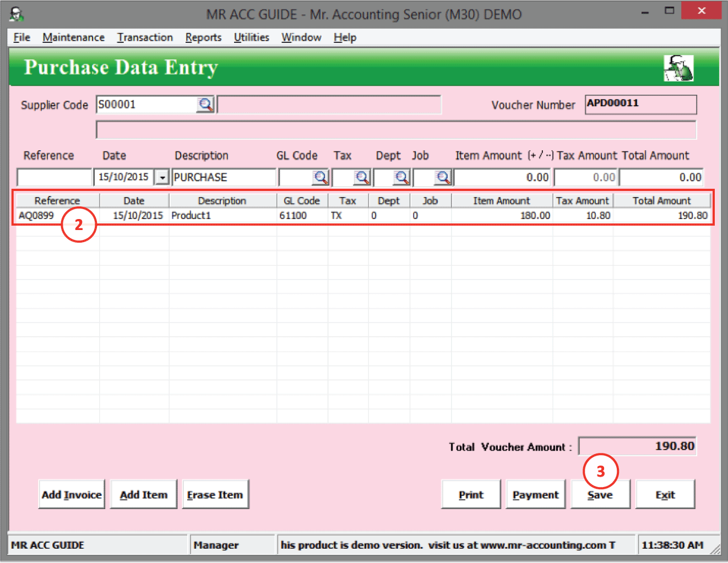Open the Utilities menu
The width and height of the screenshot is (728, 563).
pyautogui.click(x=252, y=37)
